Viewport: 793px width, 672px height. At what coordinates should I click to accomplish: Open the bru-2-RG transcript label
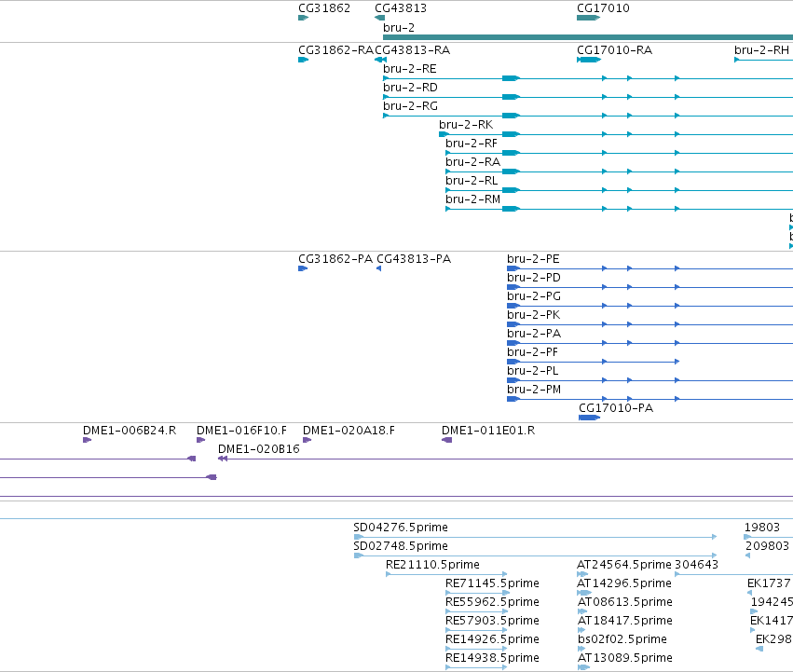[410, 106]
